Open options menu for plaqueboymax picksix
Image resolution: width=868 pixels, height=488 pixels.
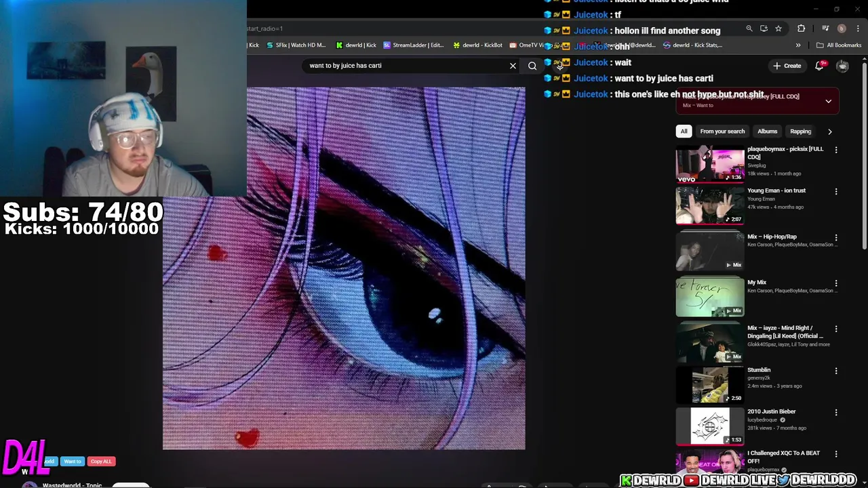836,150
